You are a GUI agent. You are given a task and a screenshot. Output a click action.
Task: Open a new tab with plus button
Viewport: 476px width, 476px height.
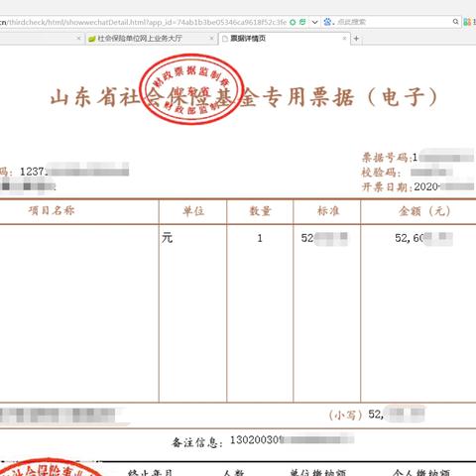tap(356, 39)
